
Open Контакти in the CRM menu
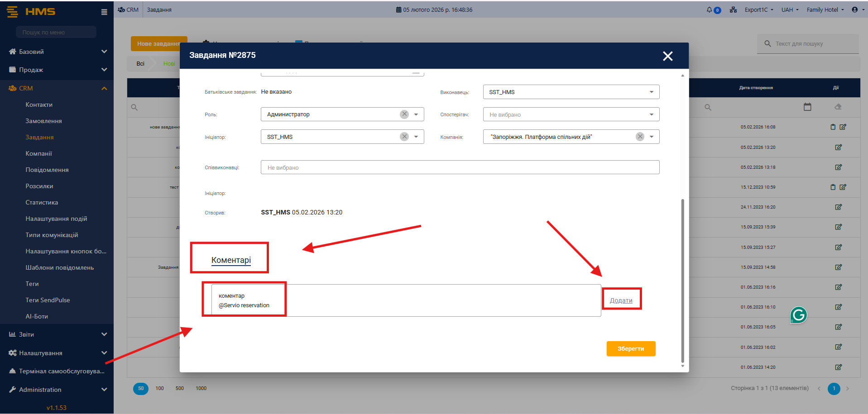click(39, 105)
